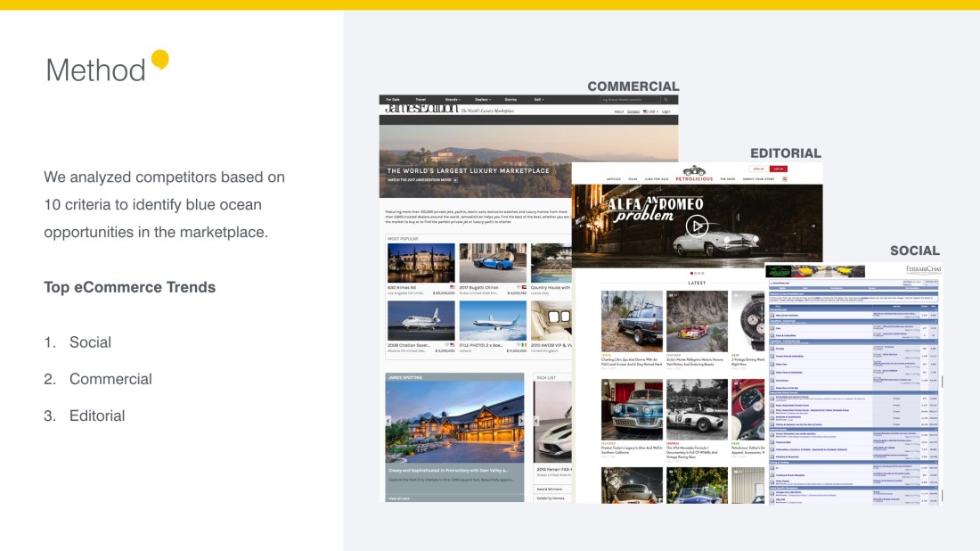980x551 pixels.
Task: Select first carousel dot under Petrolicious hero
Action: [691, 273]
